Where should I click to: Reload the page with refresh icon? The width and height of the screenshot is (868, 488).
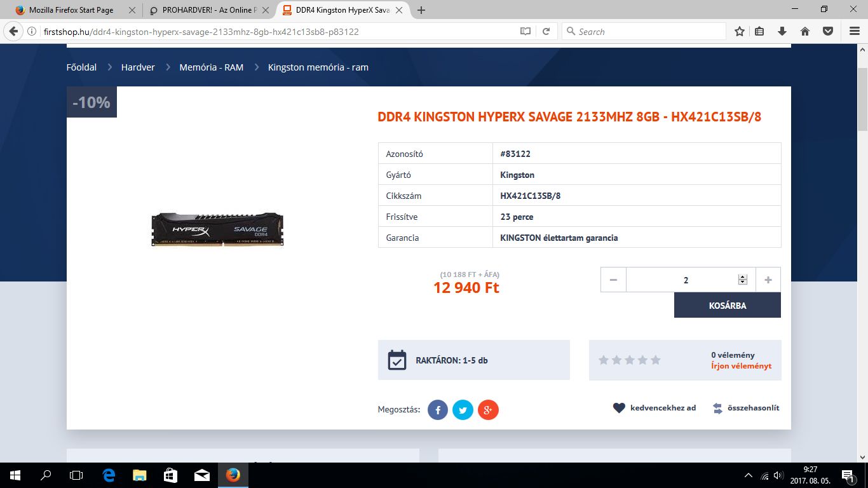coord(546,31)
